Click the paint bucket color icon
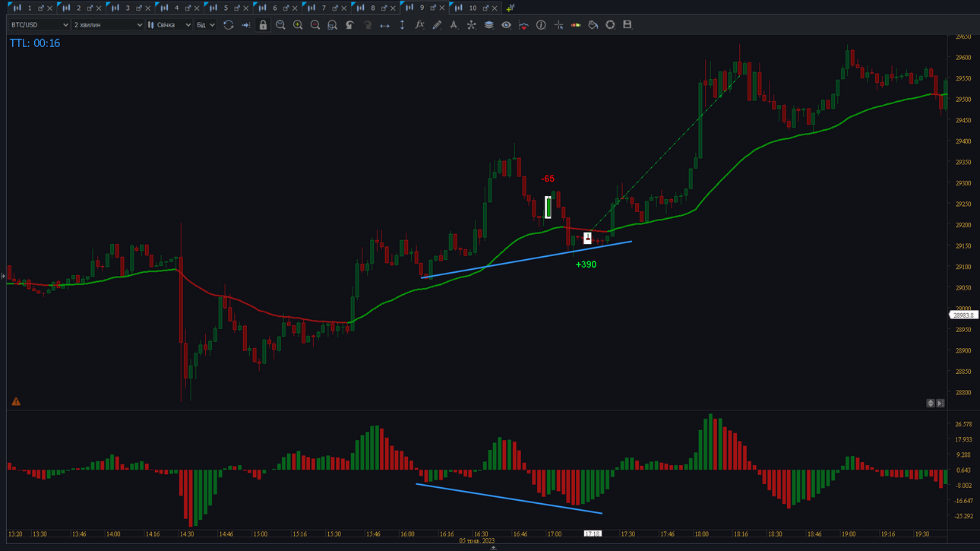This screenshot has height=551, width=980. [x=593, y=25]
